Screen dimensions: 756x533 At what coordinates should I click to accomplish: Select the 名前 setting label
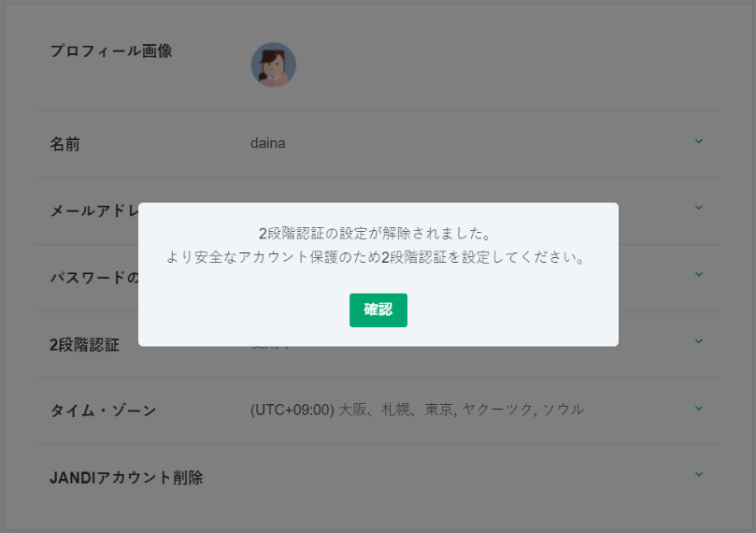coord(64,145)
